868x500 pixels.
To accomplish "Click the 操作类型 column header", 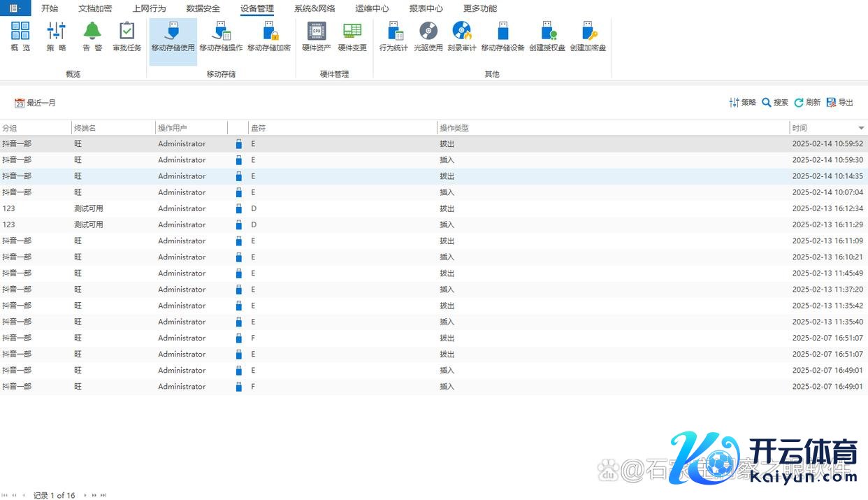I will pos(454,128).
